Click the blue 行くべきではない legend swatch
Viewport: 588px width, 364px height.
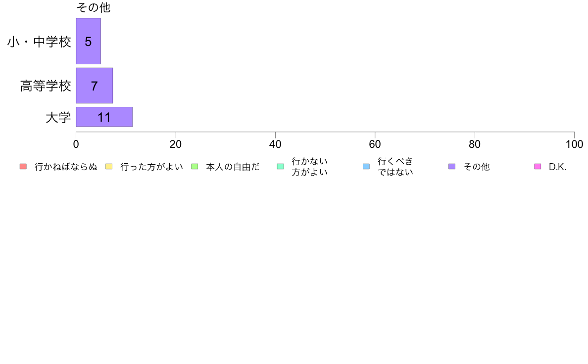pos(366,167)
